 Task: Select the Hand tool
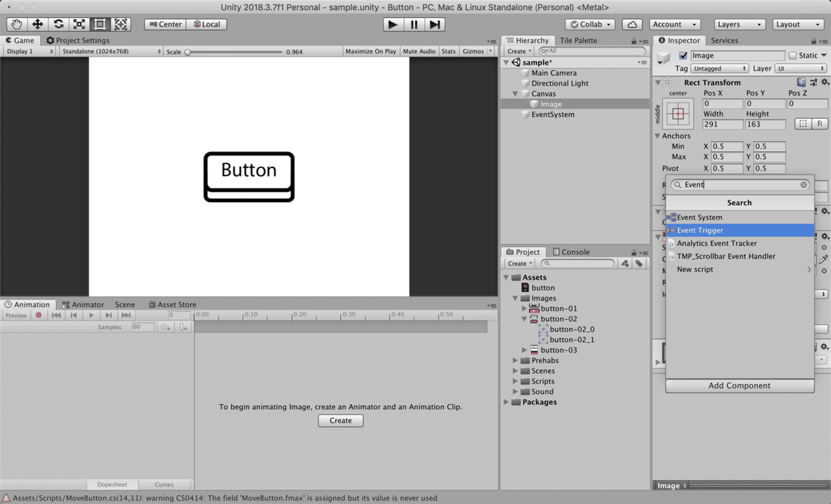[x=17, y=24]
